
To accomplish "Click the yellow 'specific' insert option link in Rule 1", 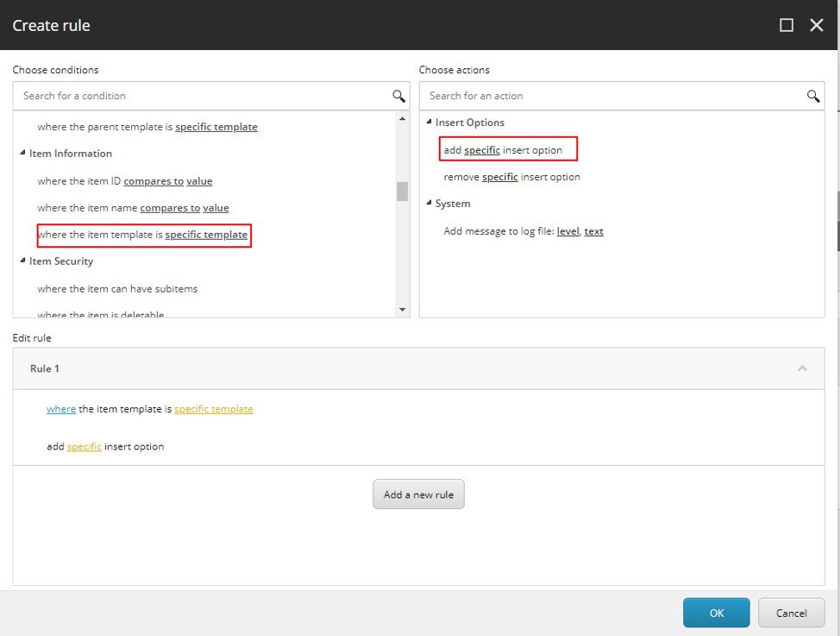I will pos(84,447).
